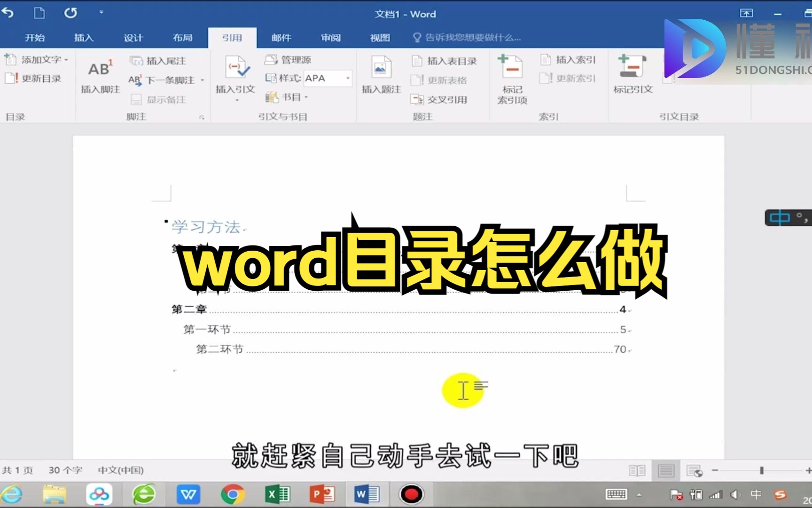Image resolution: width=812 pixels, height=508 pixels.
Task: Click the zoom slider handle
Action: point(762,470)
